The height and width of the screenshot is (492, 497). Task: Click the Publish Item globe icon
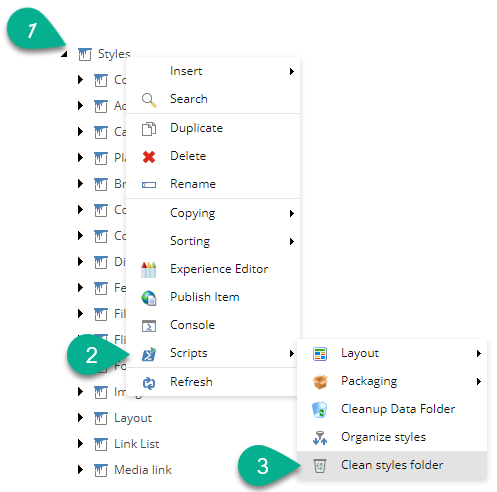pyautogui.click(x=149, y=298)
